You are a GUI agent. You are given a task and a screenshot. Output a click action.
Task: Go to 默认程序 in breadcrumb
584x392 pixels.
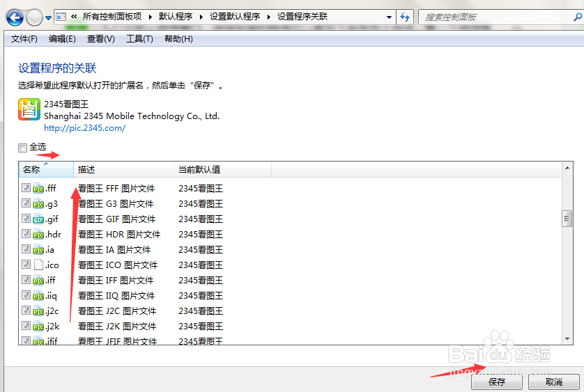[176, 17]
